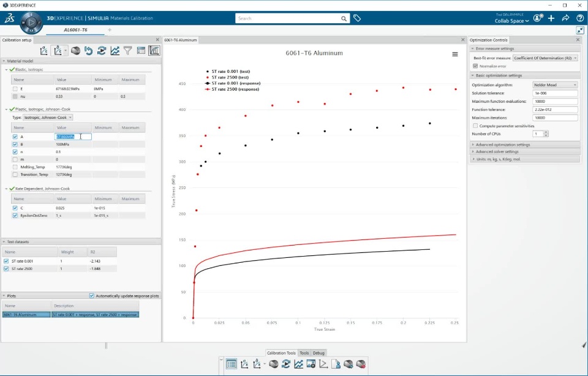This screenshot has width=588, height=376.
Task: Open the compass play button in the header
Action: (x=31, y=23)
